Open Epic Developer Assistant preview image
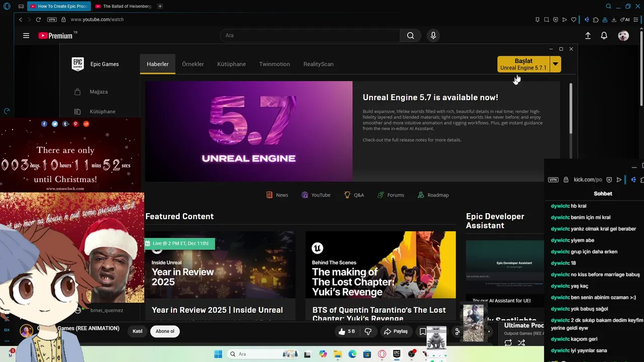Image resolution: width=644 pixels, height=362 pixels. click(x=505, y=266)
